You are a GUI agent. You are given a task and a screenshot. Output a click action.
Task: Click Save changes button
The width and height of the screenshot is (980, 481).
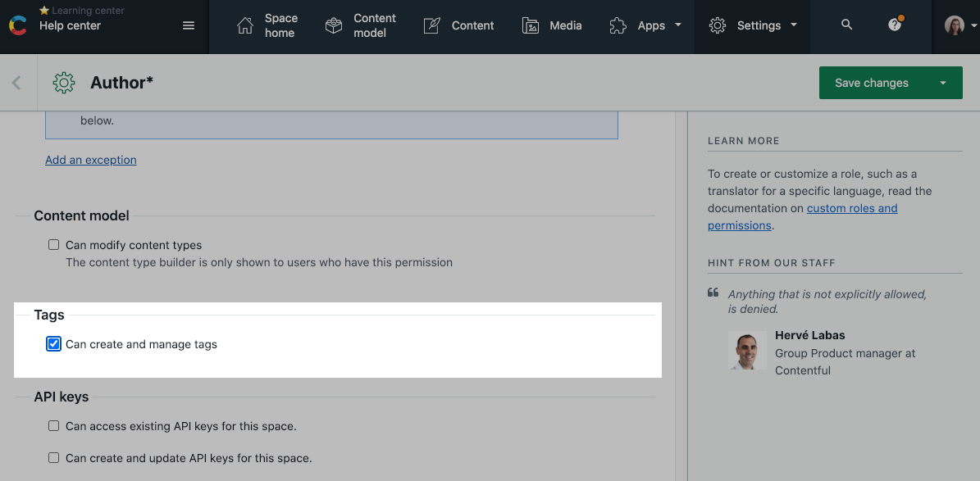pyautogui.click(x=871, y=83)
